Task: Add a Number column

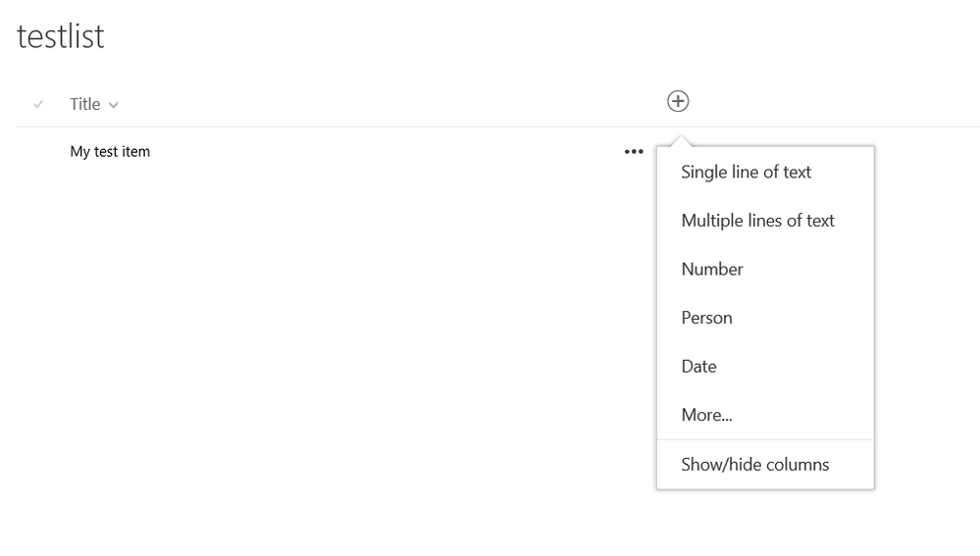Action: (712, 270)
